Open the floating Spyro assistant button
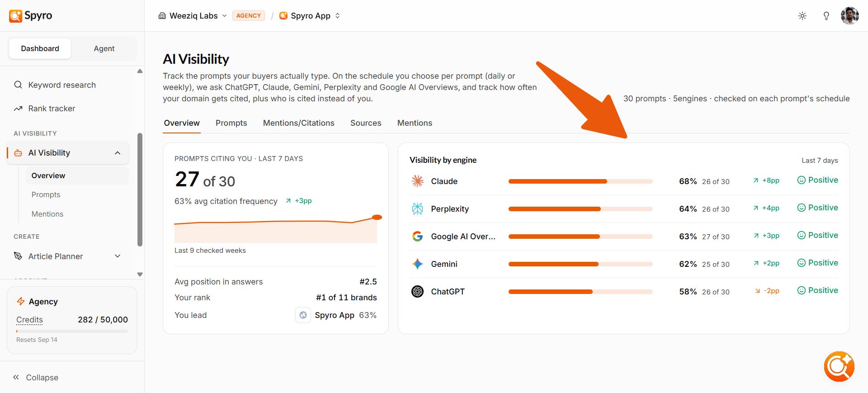This screenshot has height=393, width=868. [x=839, y=366]
